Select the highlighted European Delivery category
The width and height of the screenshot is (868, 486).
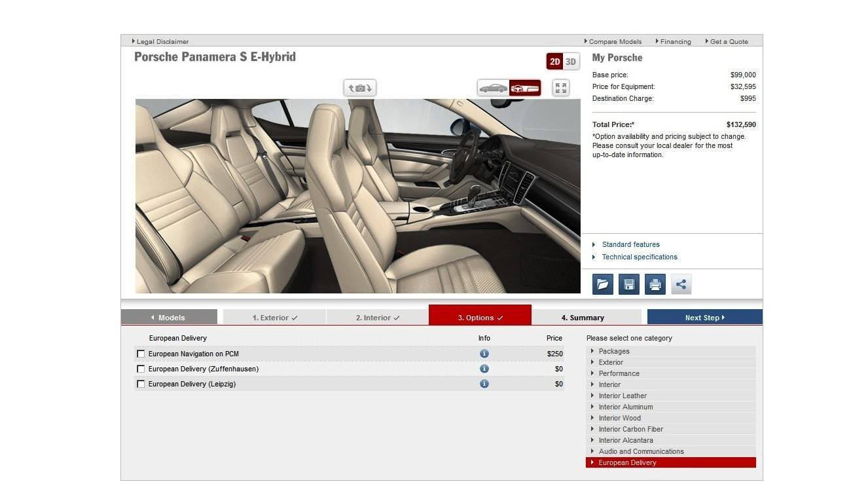671,462
